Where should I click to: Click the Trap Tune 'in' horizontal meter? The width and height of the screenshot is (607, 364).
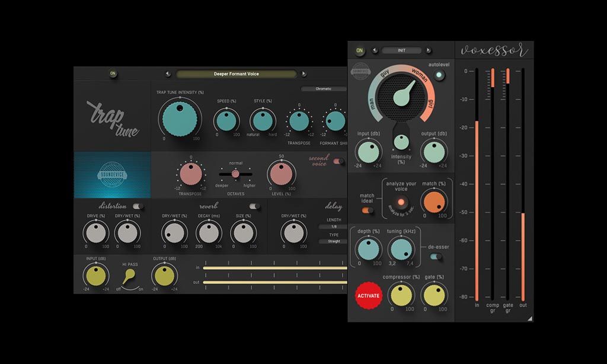pyautogui.click(x=275, y=268)
